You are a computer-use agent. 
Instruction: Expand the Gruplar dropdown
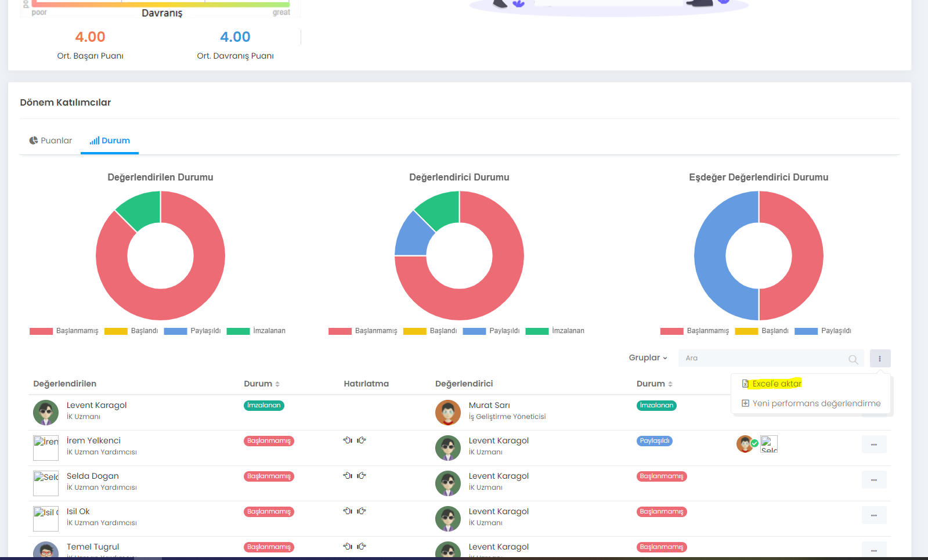(x=648, y=358)
